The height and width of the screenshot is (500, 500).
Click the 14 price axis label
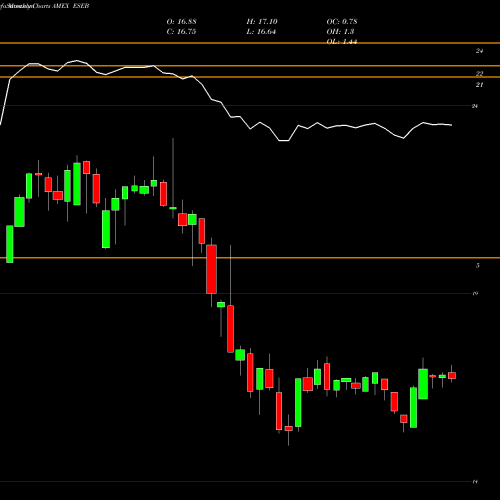tap(475, 482)
